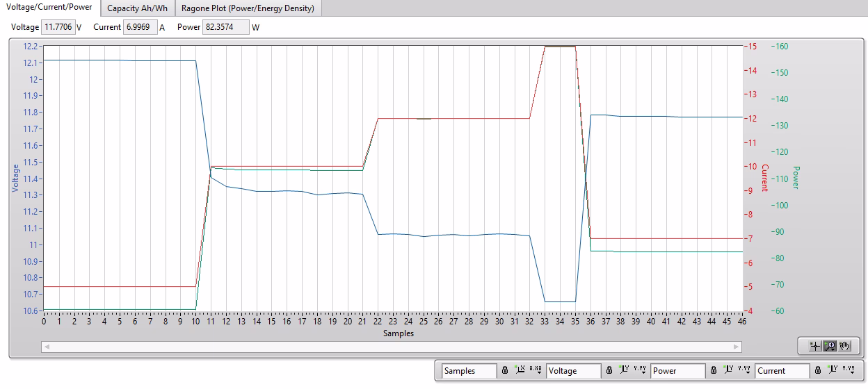The height and width of the screenshot is (389, 868).
Task: Click the graph scrollbar right arrow
Action: coord(737,346)
